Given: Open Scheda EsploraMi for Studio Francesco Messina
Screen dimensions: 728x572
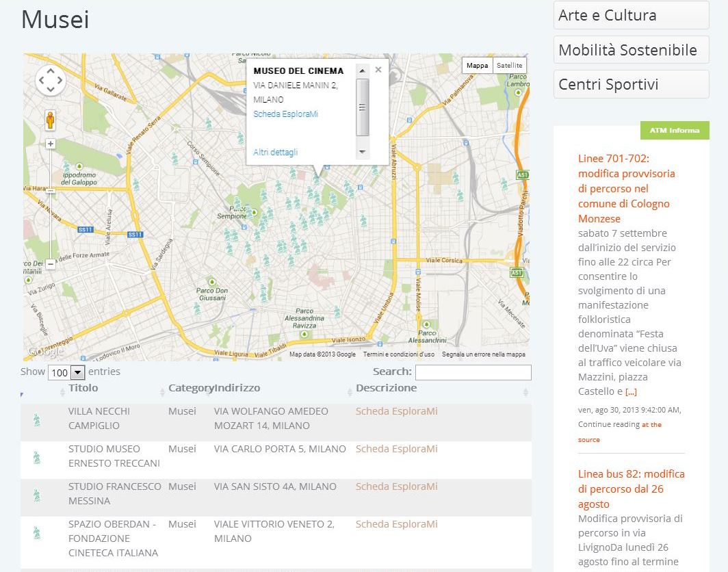Looking at the screenshot, I should point(397,486).
